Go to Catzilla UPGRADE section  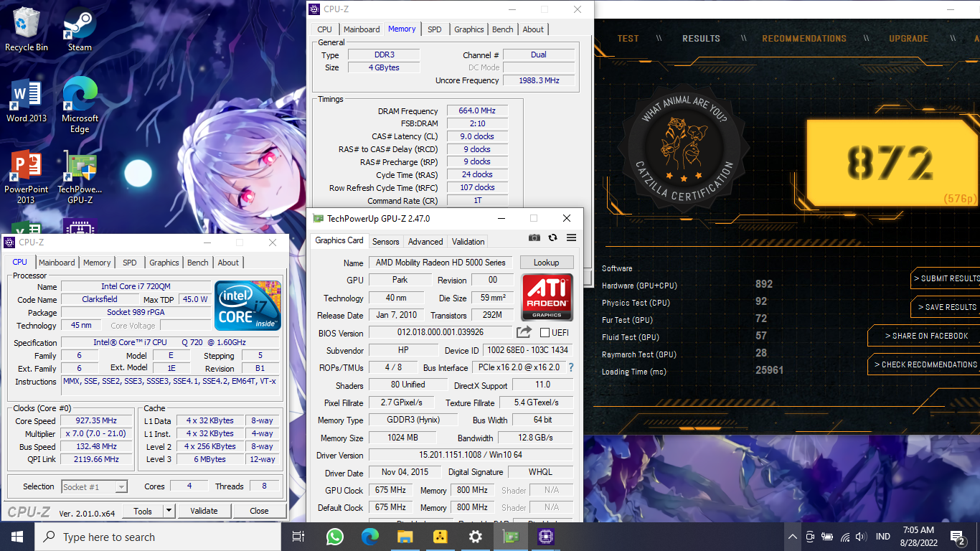click(x=908, y=39)
